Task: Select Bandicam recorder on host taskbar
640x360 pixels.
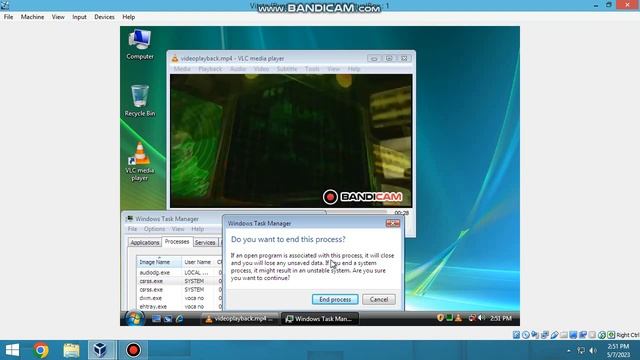Action: click(133, 350)
